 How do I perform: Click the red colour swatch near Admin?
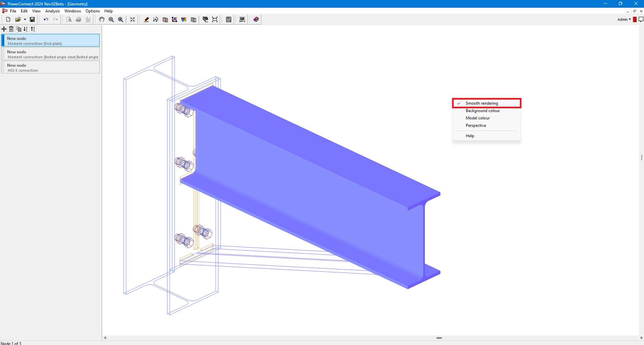click(x=634, y=19)
